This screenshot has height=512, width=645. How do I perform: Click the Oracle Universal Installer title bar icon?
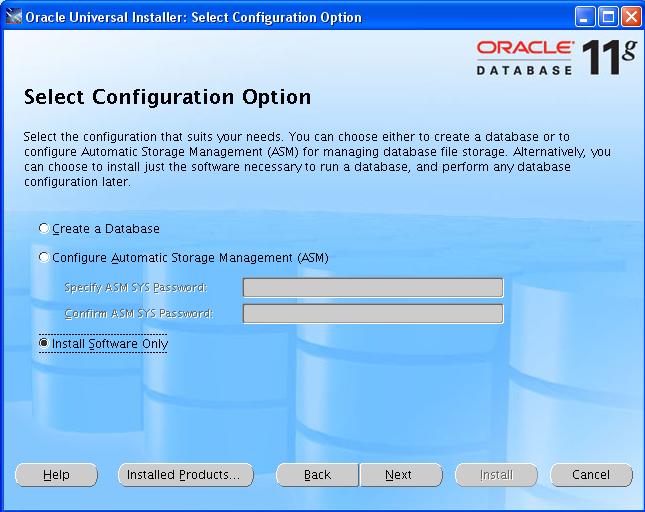coord(13,17)
